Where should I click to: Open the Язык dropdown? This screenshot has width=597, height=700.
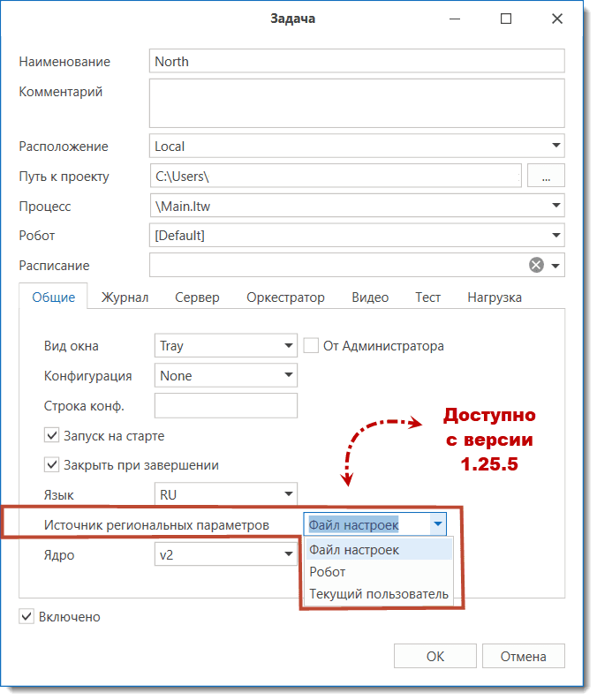[x=289, y=494]
